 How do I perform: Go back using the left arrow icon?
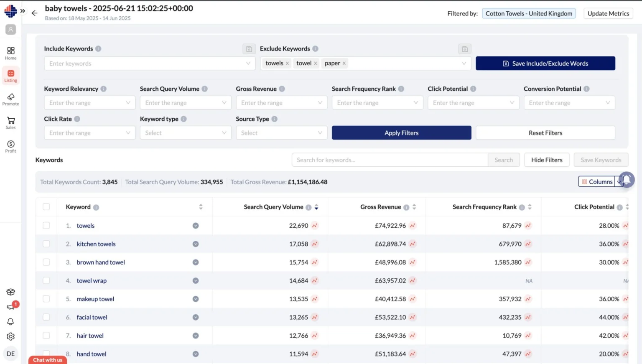tap(34, 13)
